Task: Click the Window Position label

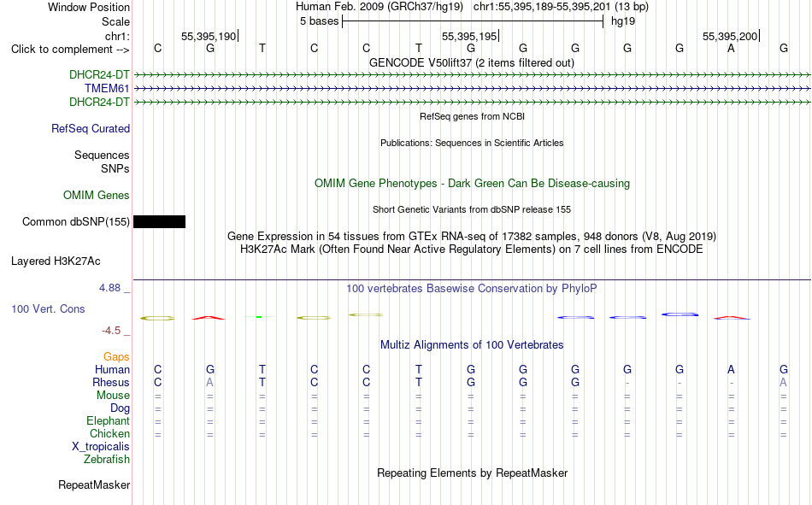Action: point(89,7)
